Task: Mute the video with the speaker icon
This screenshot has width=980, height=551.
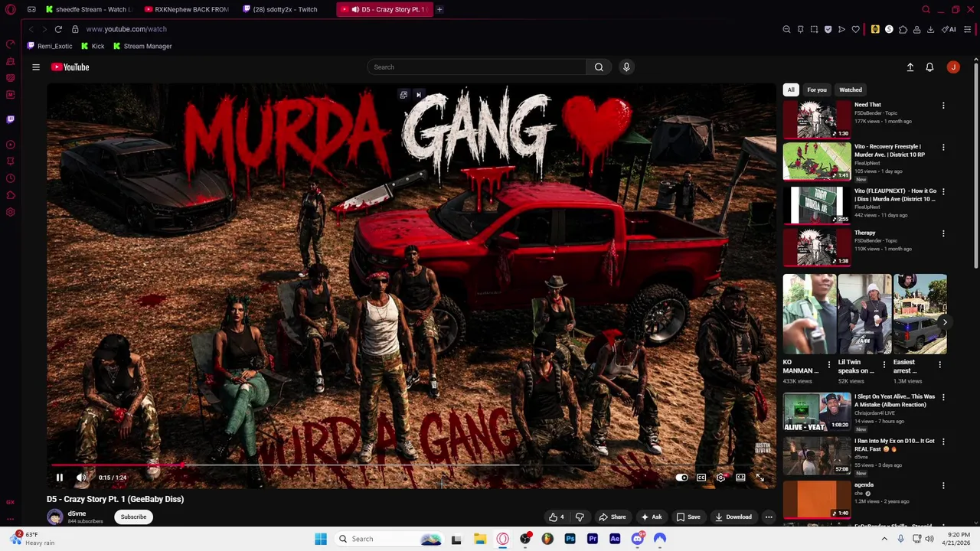Action: point(81,478)
